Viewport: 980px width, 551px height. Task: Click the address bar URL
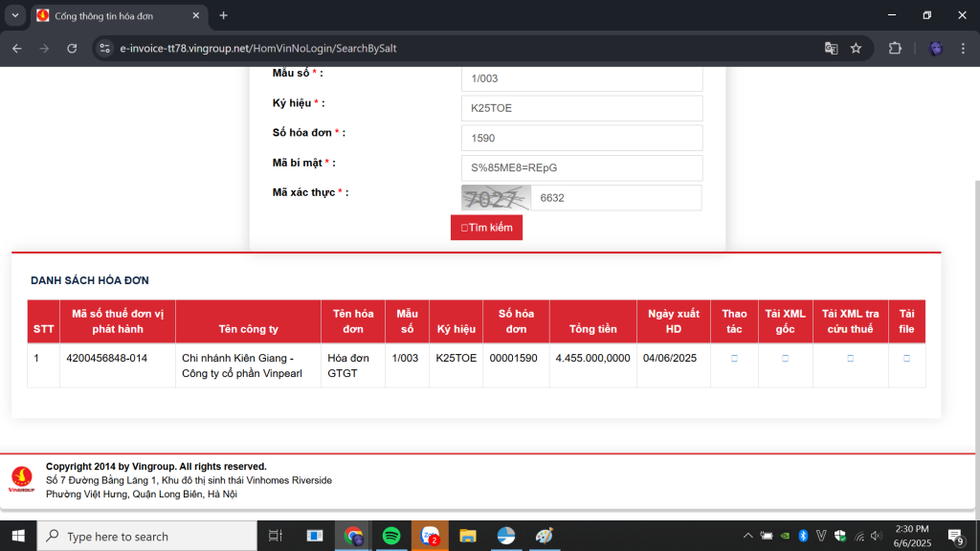pos(258,48)
